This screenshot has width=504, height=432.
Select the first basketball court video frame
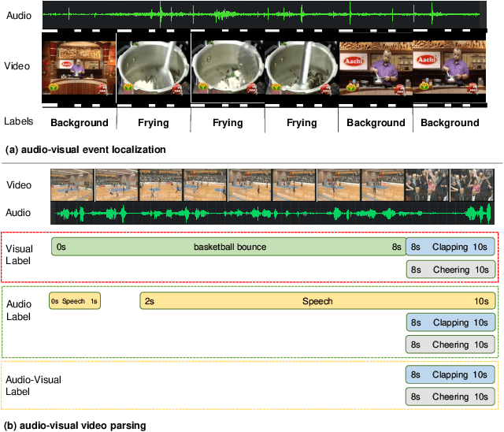[72, 185]
